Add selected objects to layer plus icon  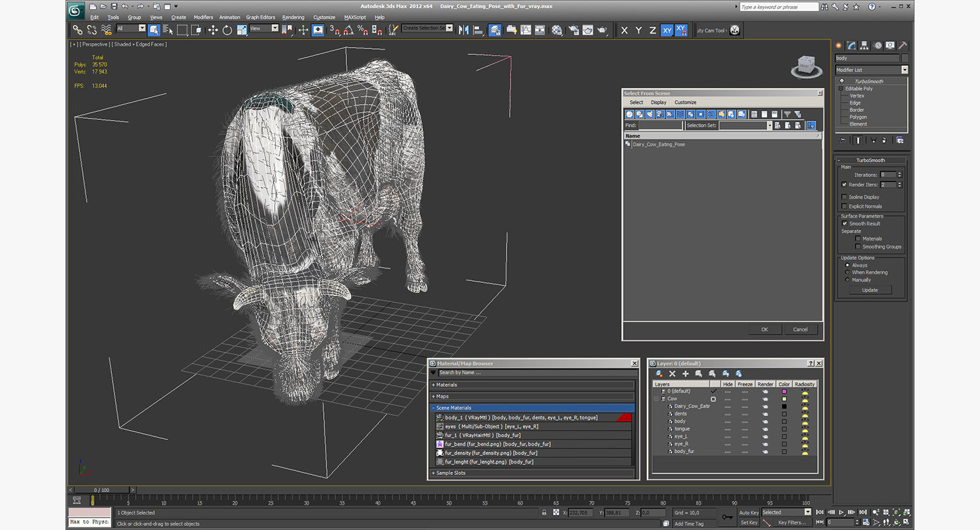tap(685, 374)
